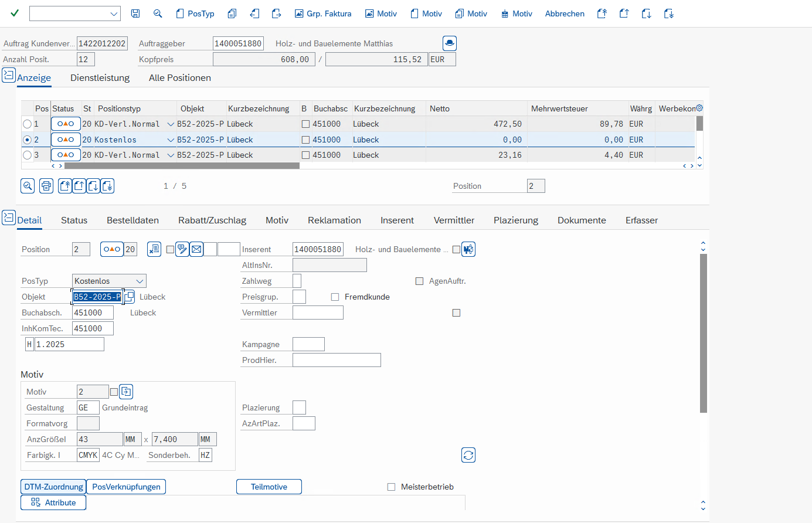Click the print icon below the table
Image resolution: width=812 pixels, height=523 pixels.
click(46, 186)
